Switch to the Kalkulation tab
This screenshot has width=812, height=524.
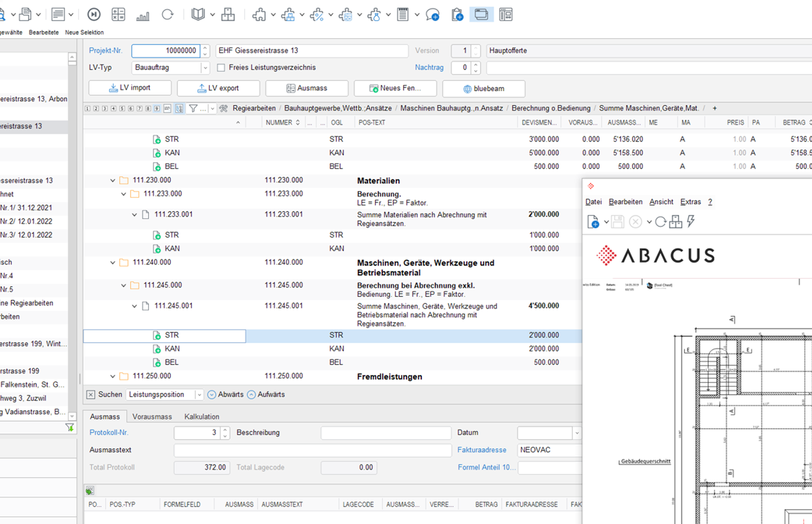point(201,416)
